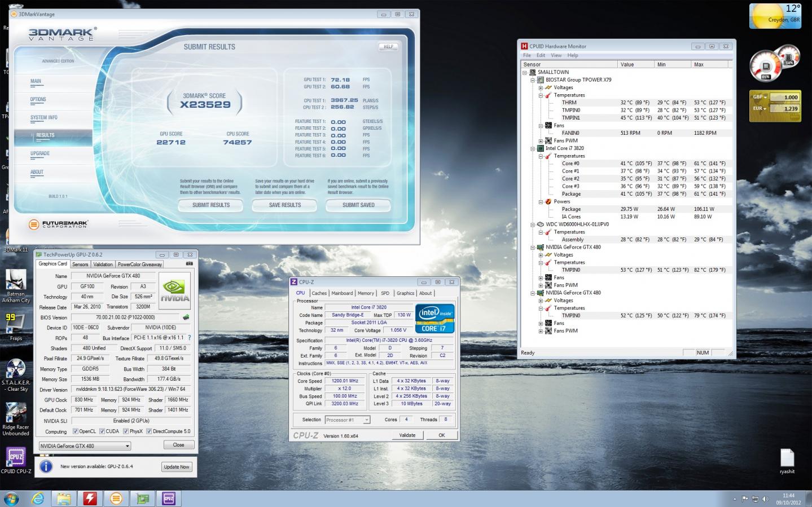Click the Close button in GPU-Z
812x507 pixels.
pyautogui.click(x=178, y=445)
